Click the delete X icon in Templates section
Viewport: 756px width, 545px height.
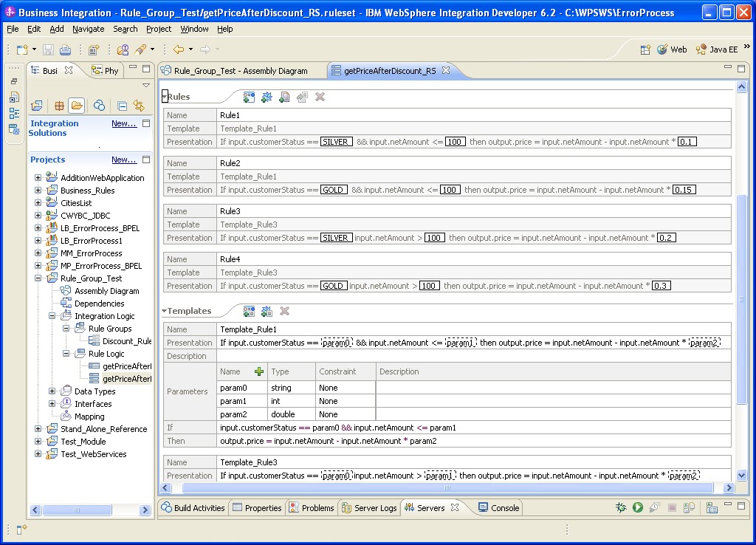(x=284, y=311)
